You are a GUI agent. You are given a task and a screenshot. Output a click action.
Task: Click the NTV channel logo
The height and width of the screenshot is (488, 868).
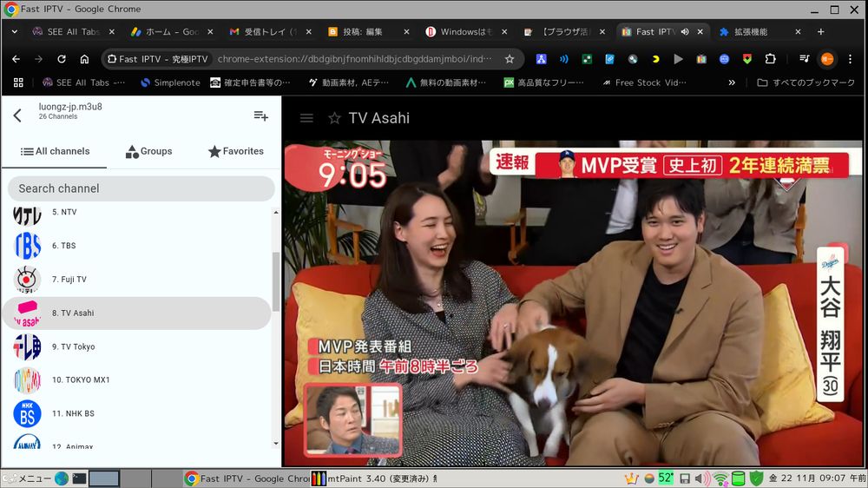[x=27, y=215]
